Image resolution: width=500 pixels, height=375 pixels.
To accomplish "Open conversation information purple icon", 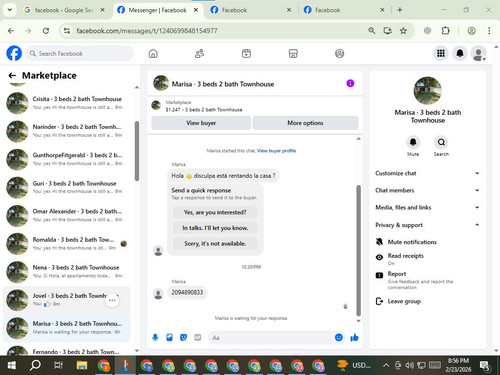I will [x=350, y=83].
